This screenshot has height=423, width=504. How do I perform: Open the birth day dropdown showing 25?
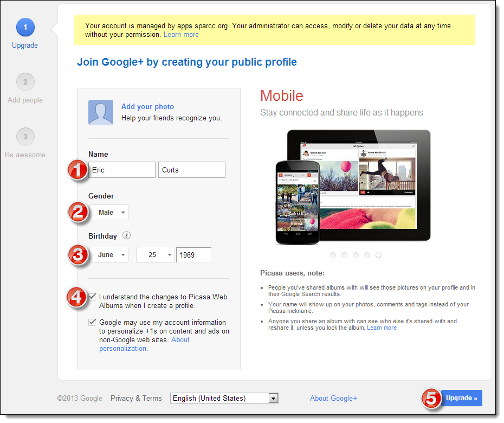(x=155, y=255)
